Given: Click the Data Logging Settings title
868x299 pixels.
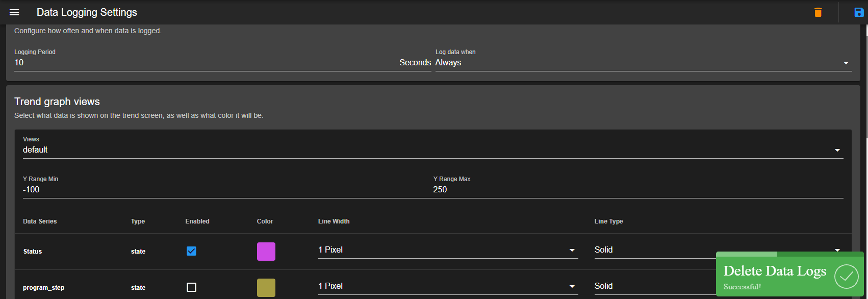Looking at the screenshot, I should 87,12.
